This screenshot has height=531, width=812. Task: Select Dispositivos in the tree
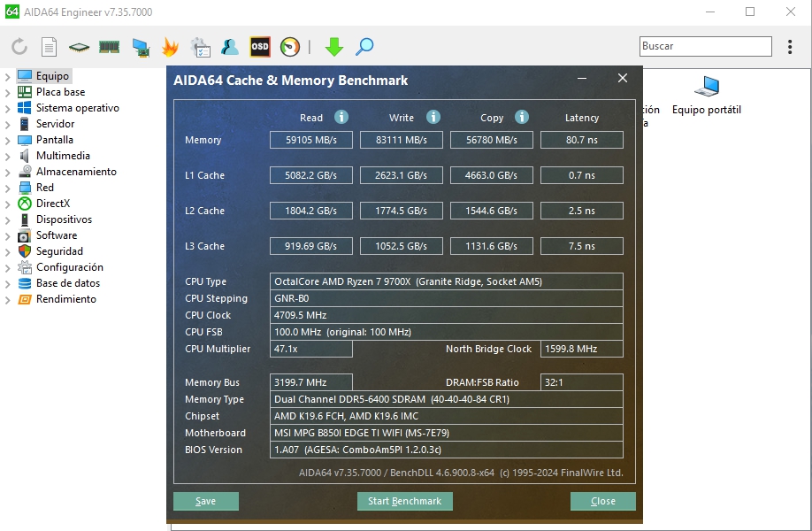[x=65, y=219]
